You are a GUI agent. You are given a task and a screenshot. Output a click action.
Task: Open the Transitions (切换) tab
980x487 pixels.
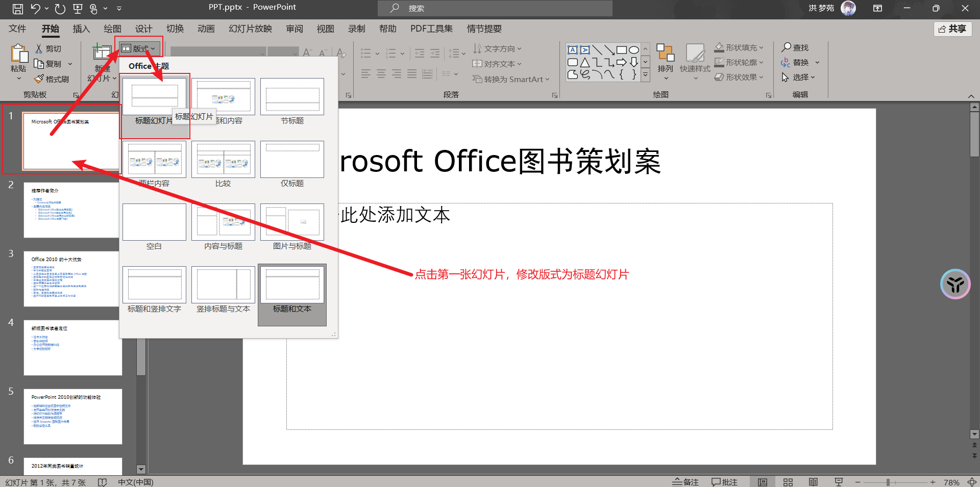[x=175, y=29]
